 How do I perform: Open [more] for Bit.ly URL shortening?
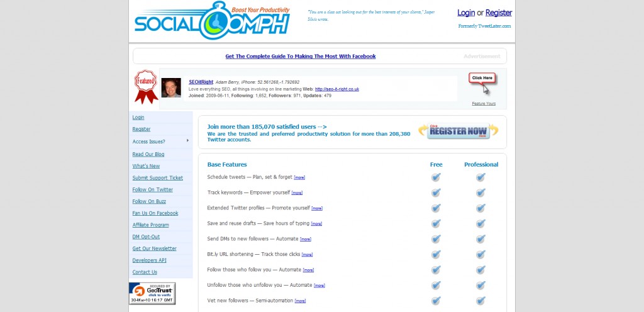[307, 255]
